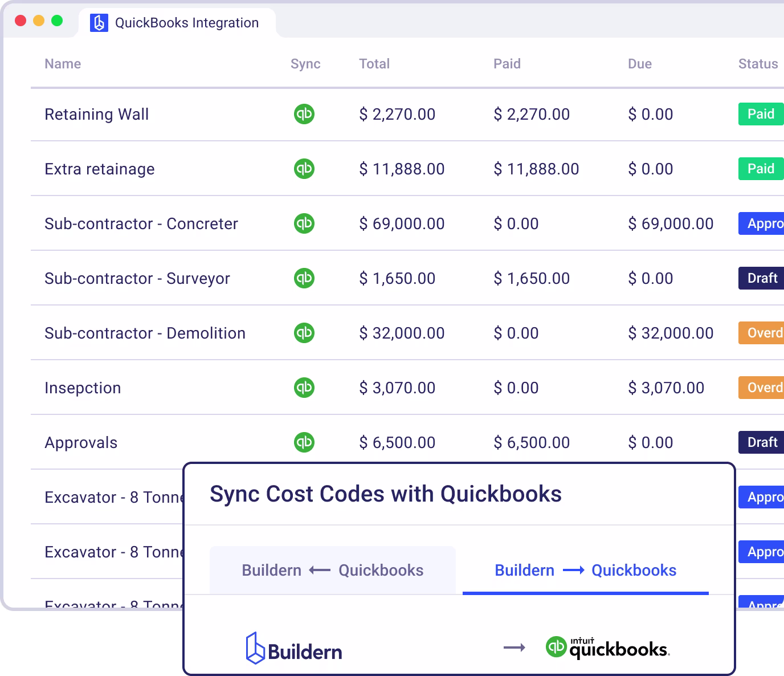
Task: Select the QuickBooks Integration window tab
Action: (177, 23)
